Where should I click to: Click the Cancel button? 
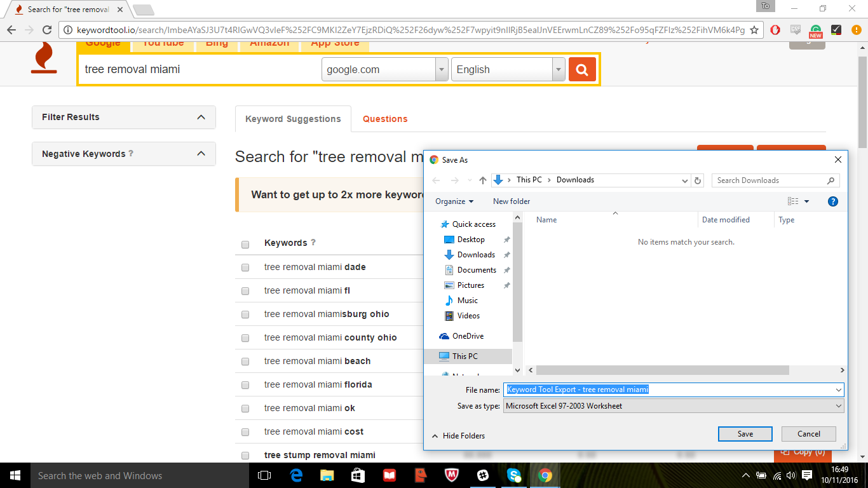point(809,434)
